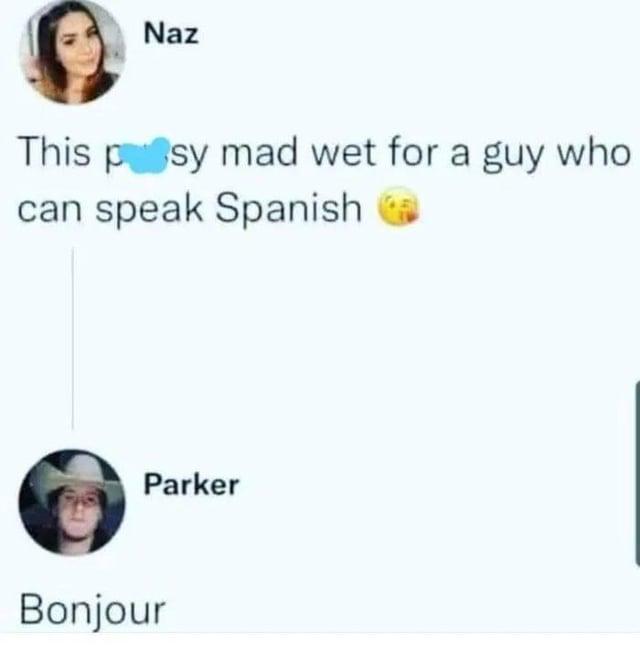The width and height of the screenshot is (640, 651).
Task: Click the word This in Naz's tweet
Action: point(55,152)
